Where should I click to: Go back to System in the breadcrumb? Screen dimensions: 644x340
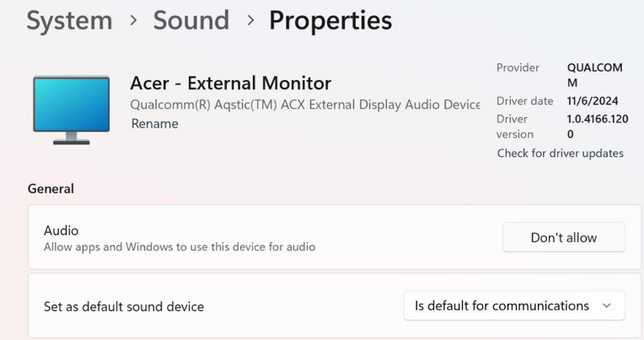click(x=69, y=20)
